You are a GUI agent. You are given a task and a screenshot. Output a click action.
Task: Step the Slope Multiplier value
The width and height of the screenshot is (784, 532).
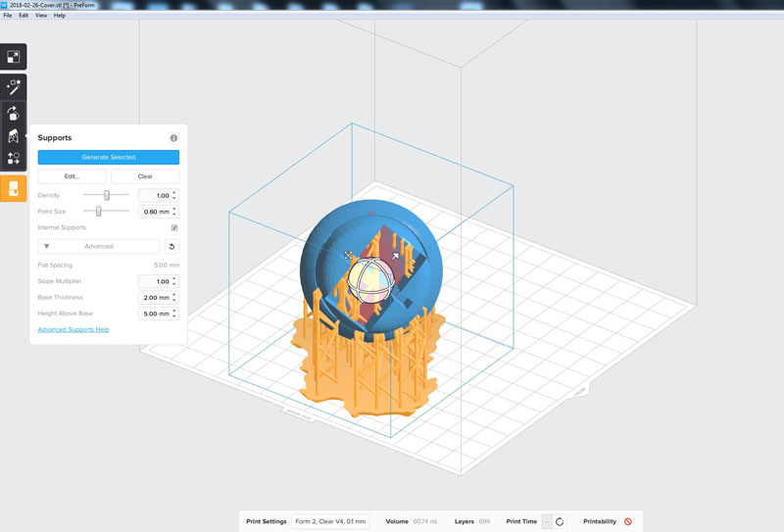pos(174,281)
